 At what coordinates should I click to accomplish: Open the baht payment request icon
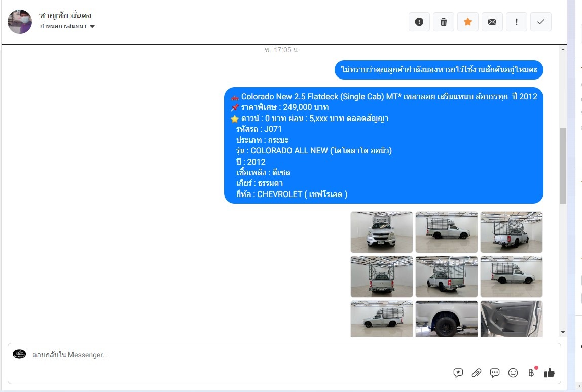click(531, 373)
